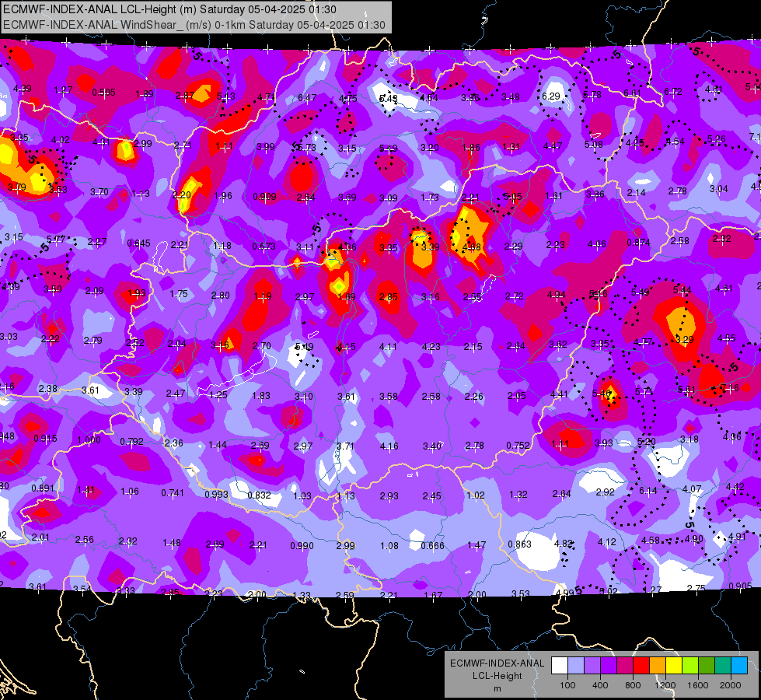Click the wind shear value '3.04'
761x700 pixels.
[x=719, y=188]
